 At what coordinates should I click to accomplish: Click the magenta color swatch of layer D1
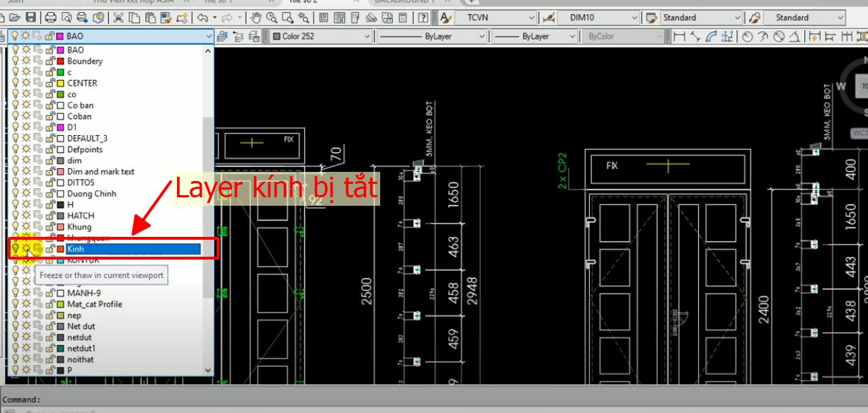point(60,127)
